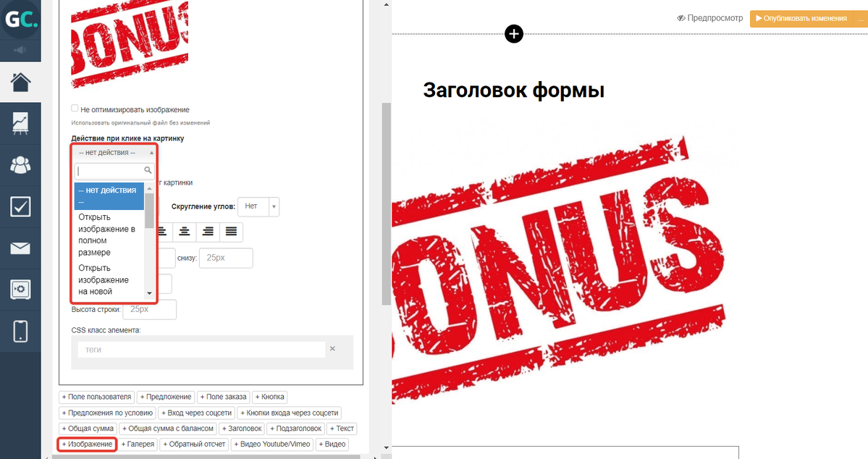Select center alignment icon

[x=185, y=232]
